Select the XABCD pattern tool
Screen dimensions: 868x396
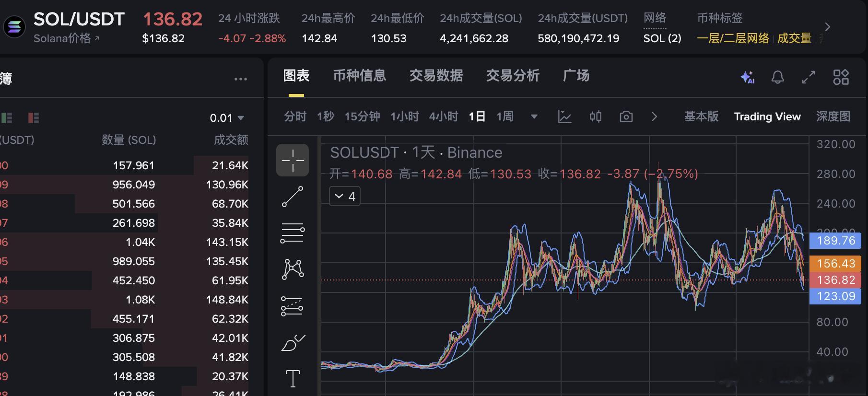click(x=293, y=269)
